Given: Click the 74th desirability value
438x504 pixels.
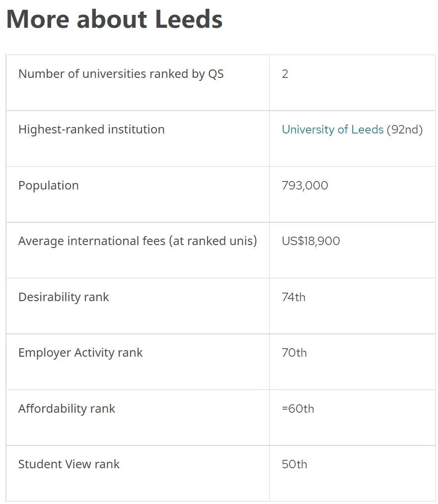Looking at the screenshot, I should pos(293,297).
